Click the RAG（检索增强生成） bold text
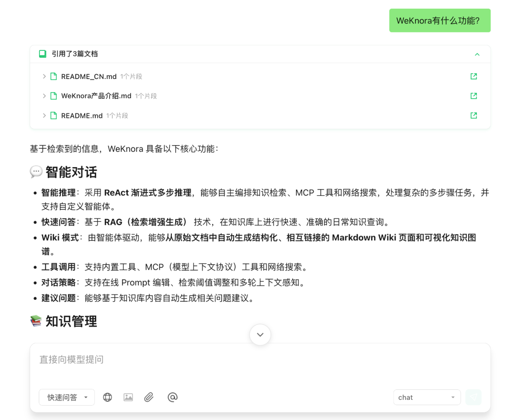Screen dimensions: 517x420 tap(147, 222)
